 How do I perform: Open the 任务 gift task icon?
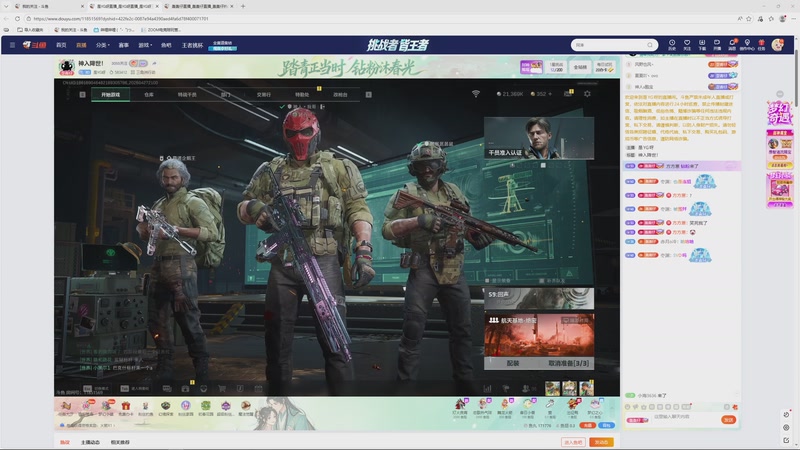pyautogui.click(x=761, y=45)
